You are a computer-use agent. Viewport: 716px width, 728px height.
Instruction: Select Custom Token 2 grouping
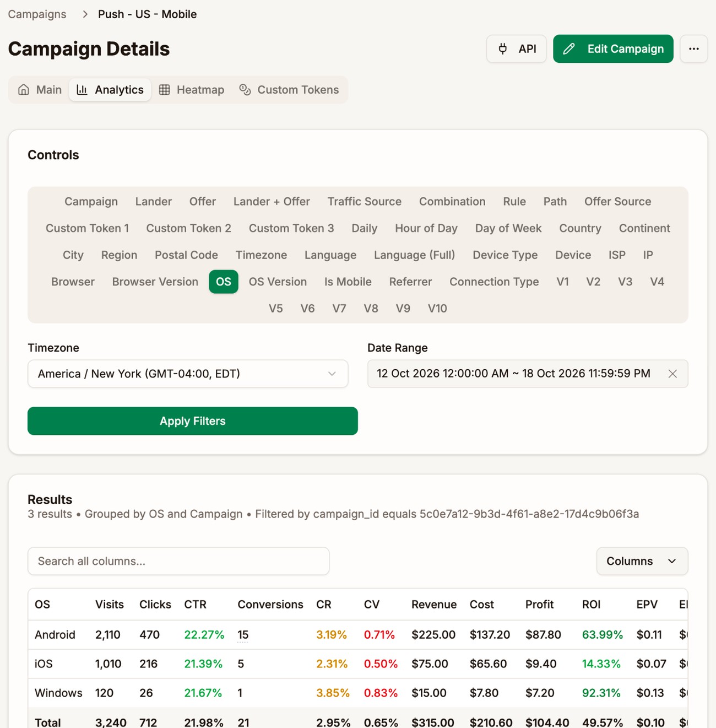coord(188,228)
